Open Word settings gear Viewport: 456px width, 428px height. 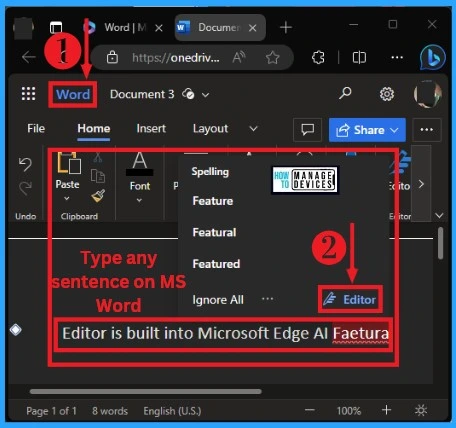tap(387, 94)
